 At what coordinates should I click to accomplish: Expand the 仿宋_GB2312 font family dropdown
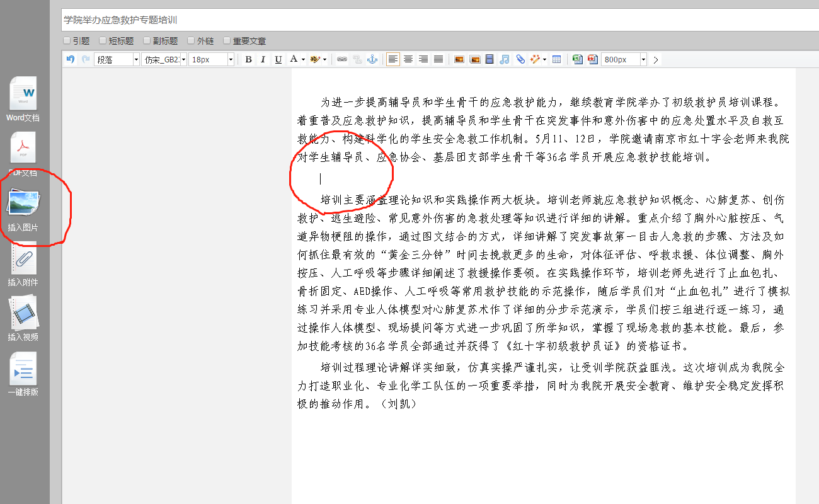[x=183, y=59]
